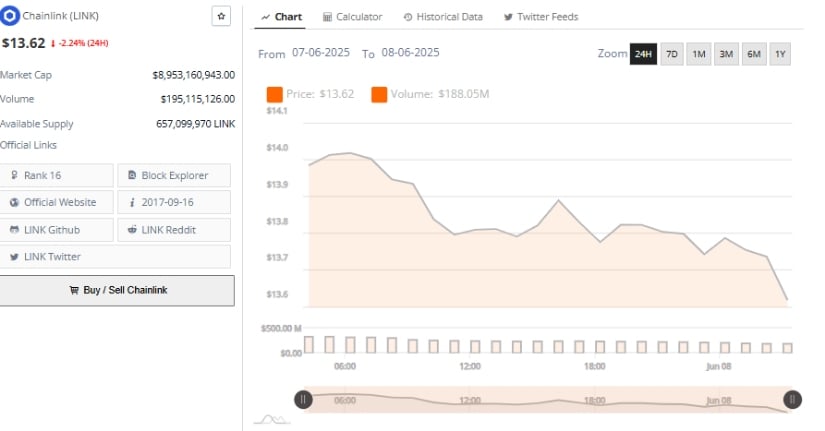Click the Buy / Sell Chainlink button
825x431 pixels.
pyautogui.click(x=117, y=290)
